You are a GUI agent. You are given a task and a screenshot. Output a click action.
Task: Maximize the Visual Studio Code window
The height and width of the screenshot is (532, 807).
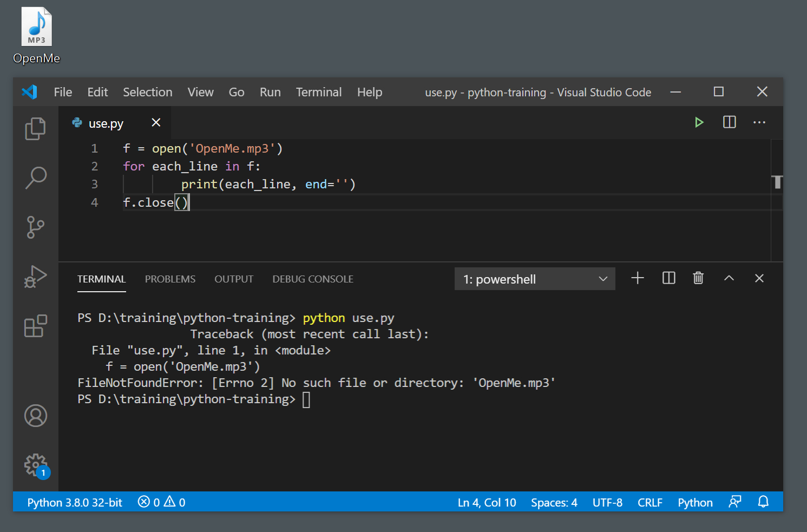[719, 92]
